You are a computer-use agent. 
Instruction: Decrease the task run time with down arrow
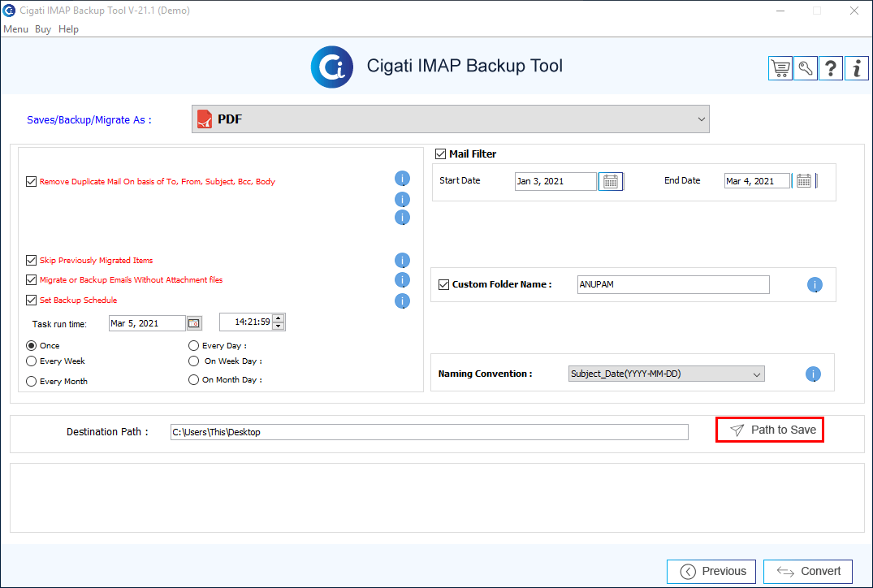click(x=279, y=326)
